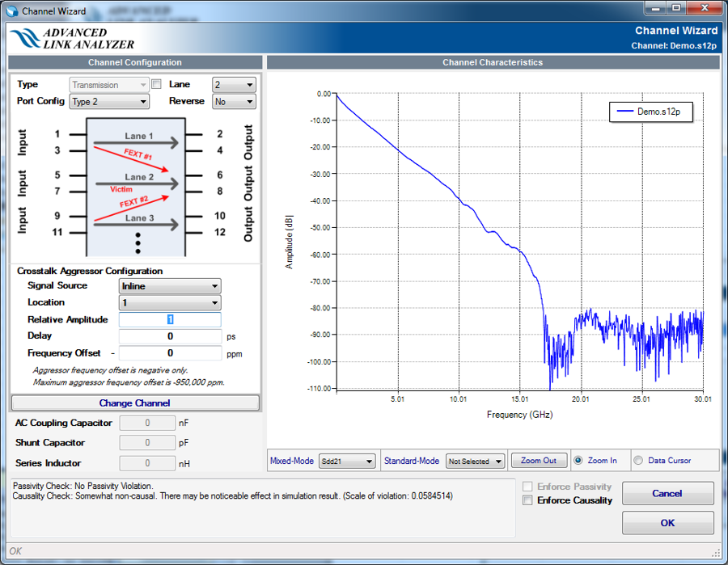The image size is (728, 565).
Task: Click the Channel Wizard title bar icon
Action: coord(11,11)
